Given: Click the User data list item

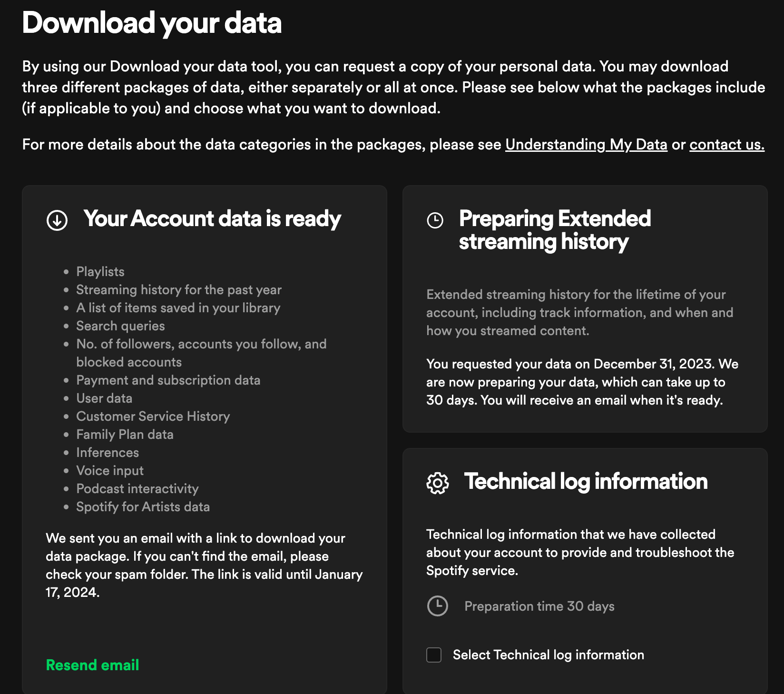Looking at the screenshot, I should (x=104, y=398).
